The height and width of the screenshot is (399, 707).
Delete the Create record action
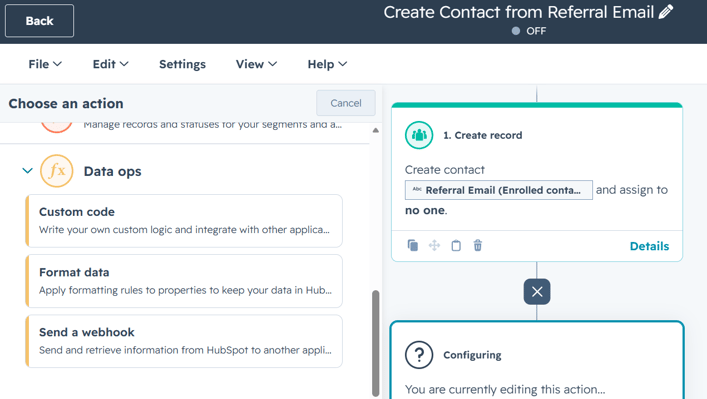click(x=477, y=245)
